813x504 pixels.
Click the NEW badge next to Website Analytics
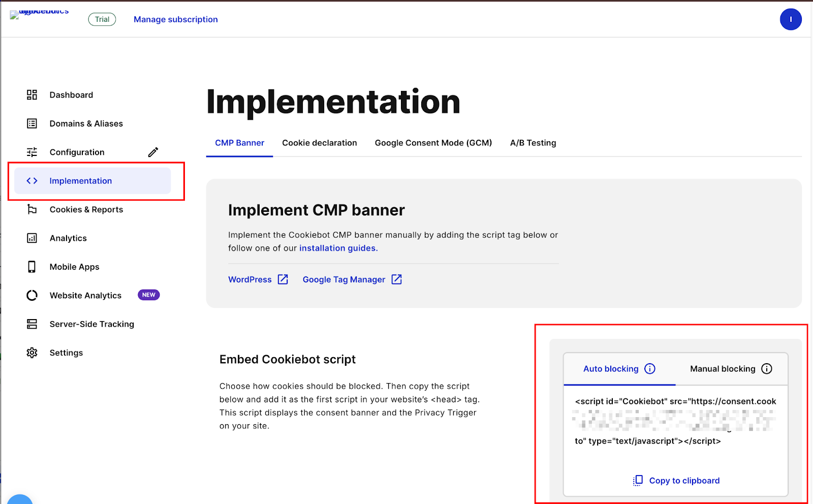click(x=149, y=295)
